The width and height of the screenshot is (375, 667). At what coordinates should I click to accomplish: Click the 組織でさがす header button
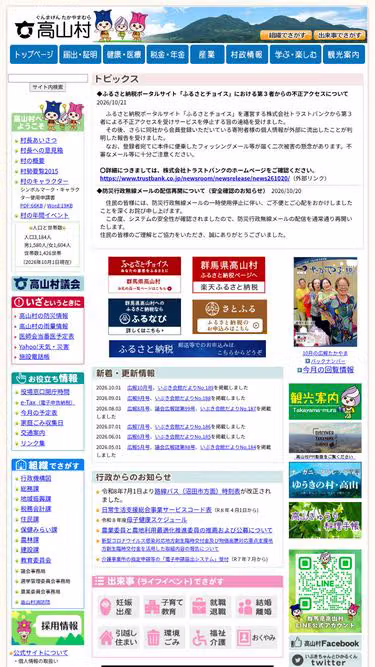285,35
